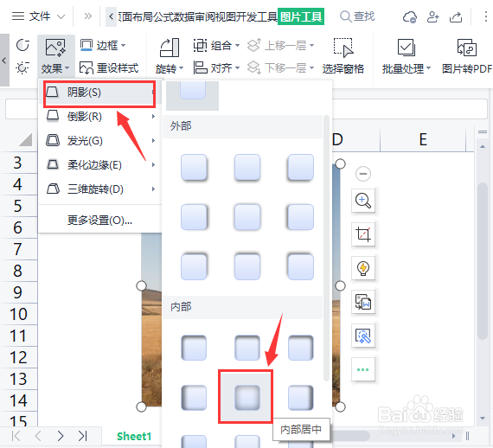Viewport: 493px width, 448px height.
Task: Choose center outer shadow preset in second row
Action: coord(247,217)
